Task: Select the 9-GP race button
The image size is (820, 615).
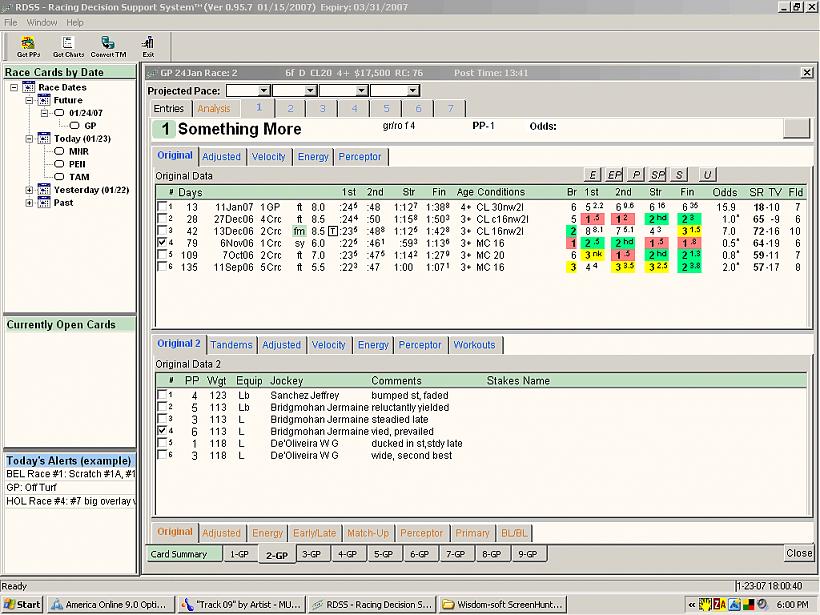Action: [528, 554]
